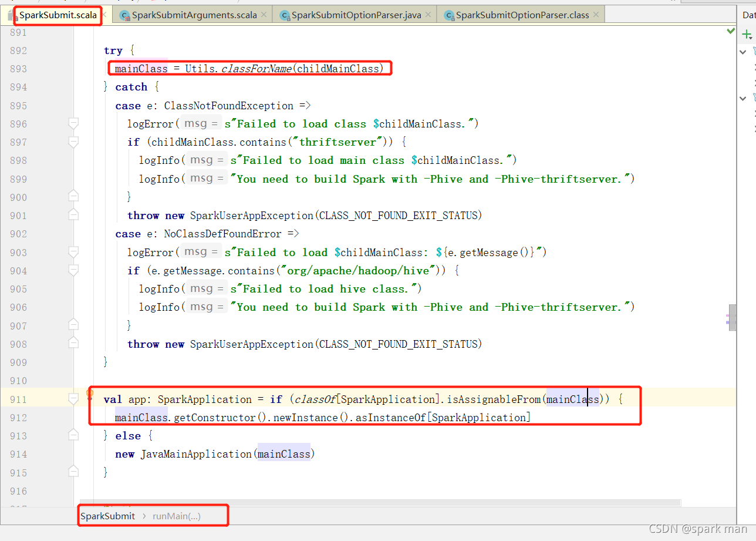
Task: Toggle the fold marker on line 908
Action: click(x=73, y=344)
